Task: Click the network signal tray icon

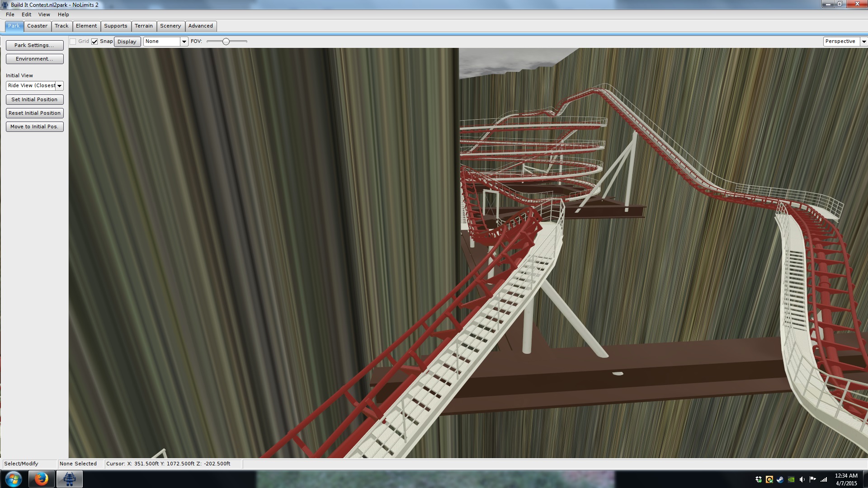Action: [824, 479]
